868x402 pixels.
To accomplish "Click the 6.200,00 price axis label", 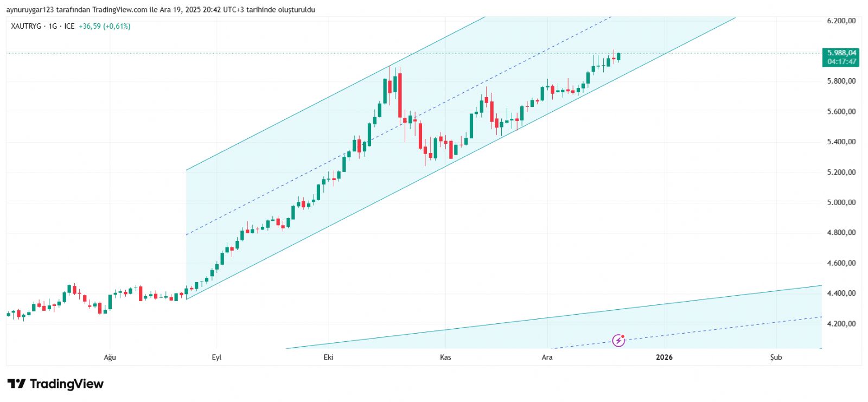I will (x=841, y=21).
